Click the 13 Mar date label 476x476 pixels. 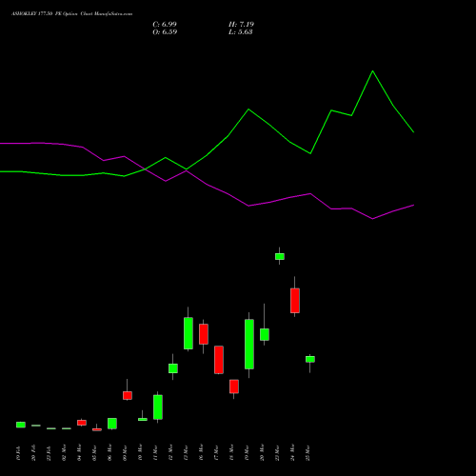(186, 453)
